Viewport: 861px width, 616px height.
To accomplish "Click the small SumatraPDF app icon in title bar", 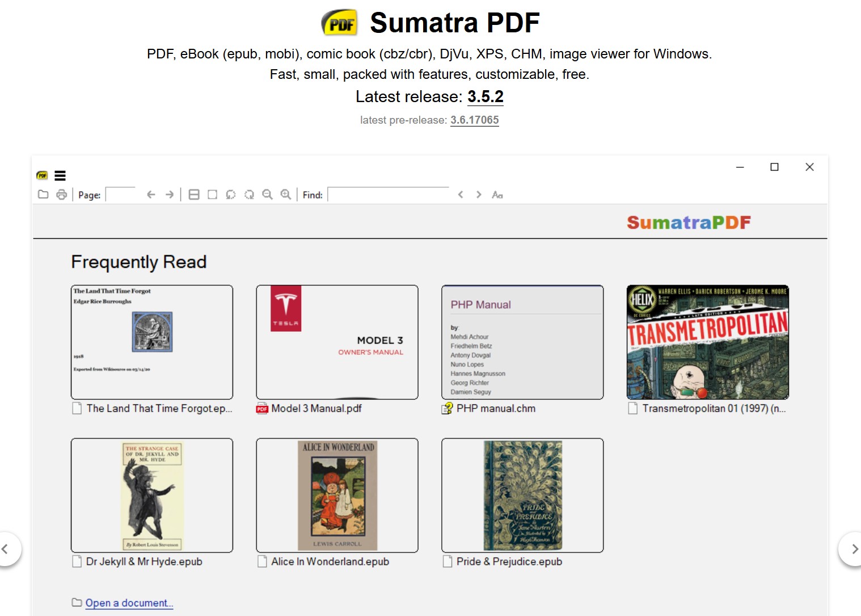I will [x=42, y=176].
